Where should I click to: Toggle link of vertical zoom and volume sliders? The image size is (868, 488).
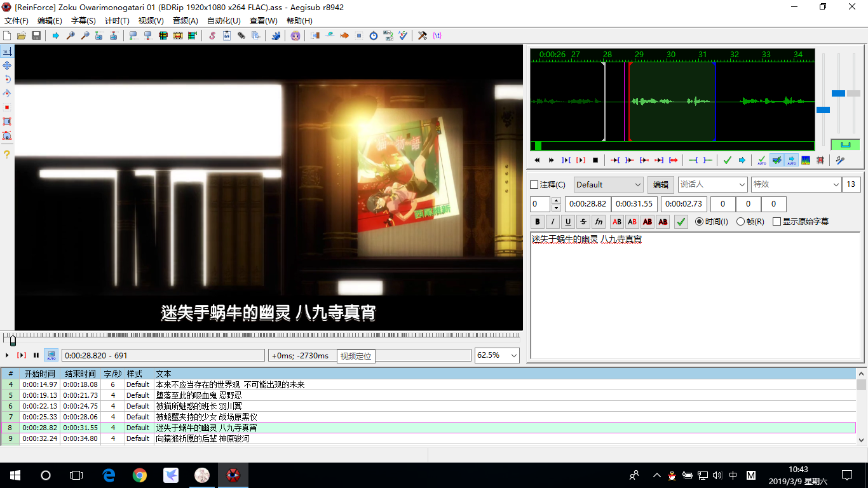pos(845,145)
